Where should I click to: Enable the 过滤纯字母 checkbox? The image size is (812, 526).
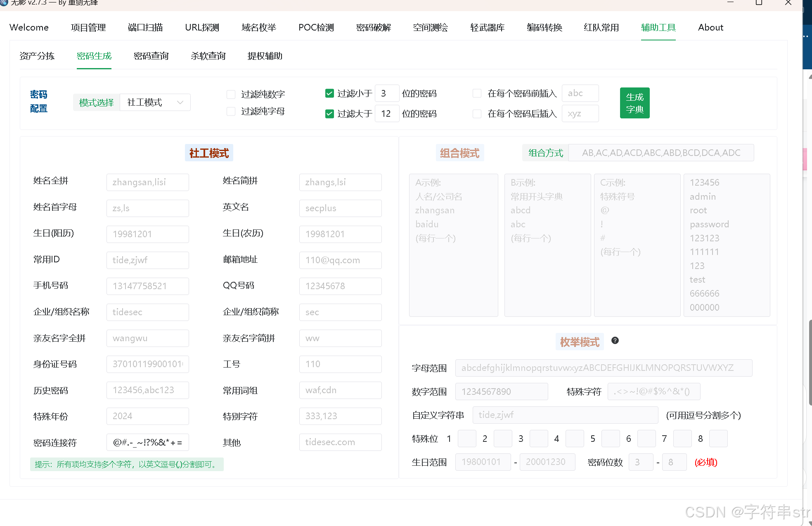(x=231, y=111)
